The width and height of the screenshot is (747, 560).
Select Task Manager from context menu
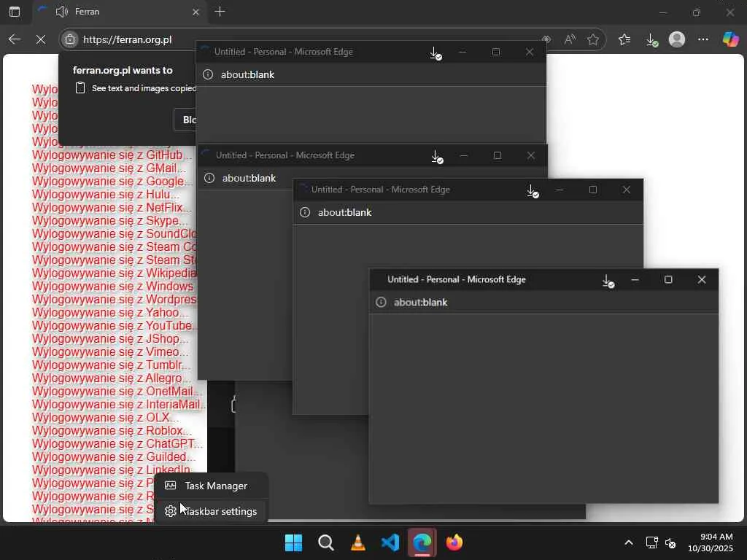coord(211,486)
